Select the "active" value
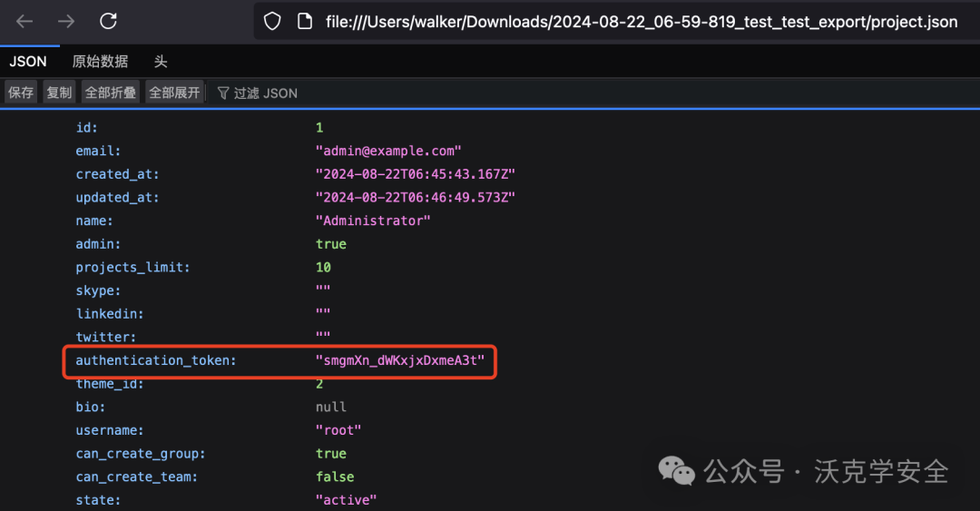Image resolution: width=980 pixels, height=511 pixels. click(347, 500)
